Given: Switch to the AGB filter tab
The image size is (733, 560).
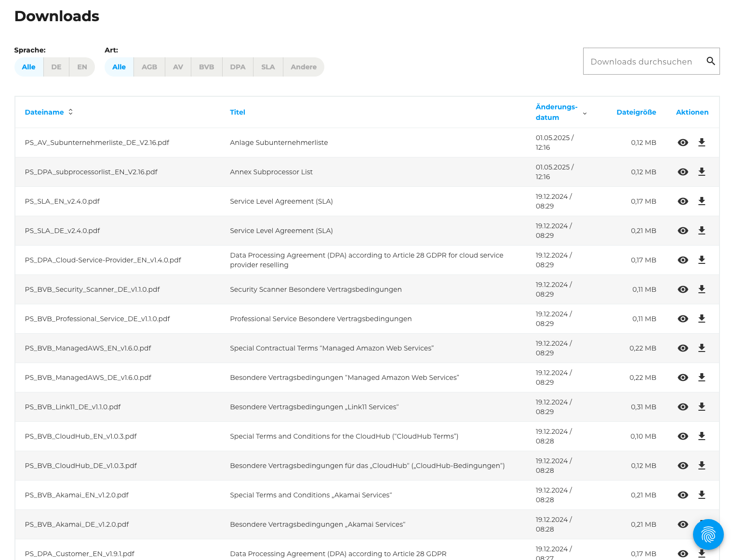Looking at the screenshot, I should [x=149, y=67].
